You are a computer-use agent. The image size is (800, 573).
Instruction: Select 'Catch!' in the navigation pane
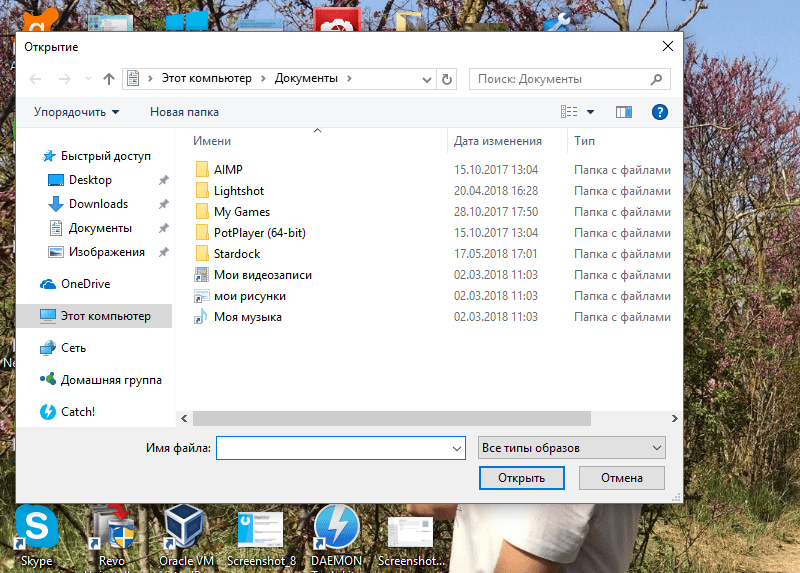pos(78,412)
